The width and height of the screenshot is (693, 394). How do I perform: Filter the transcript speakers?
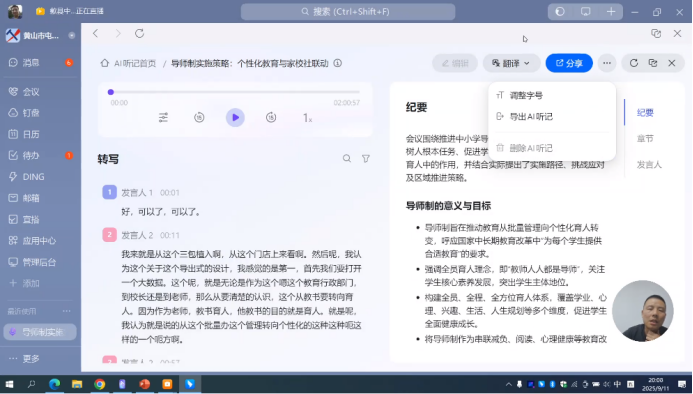pyautogui.click(x=366, y=158)
